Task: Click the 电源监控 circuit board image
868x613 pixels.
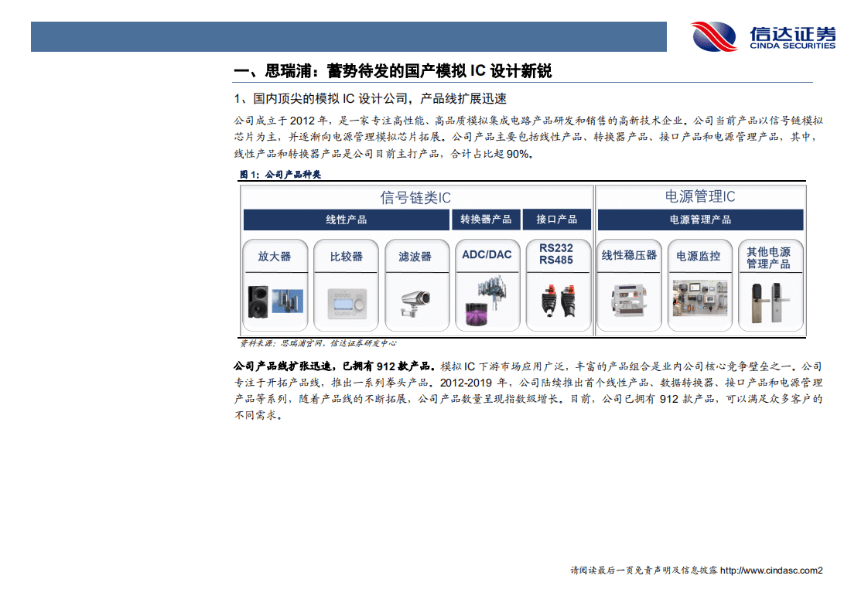Action: 699,298
